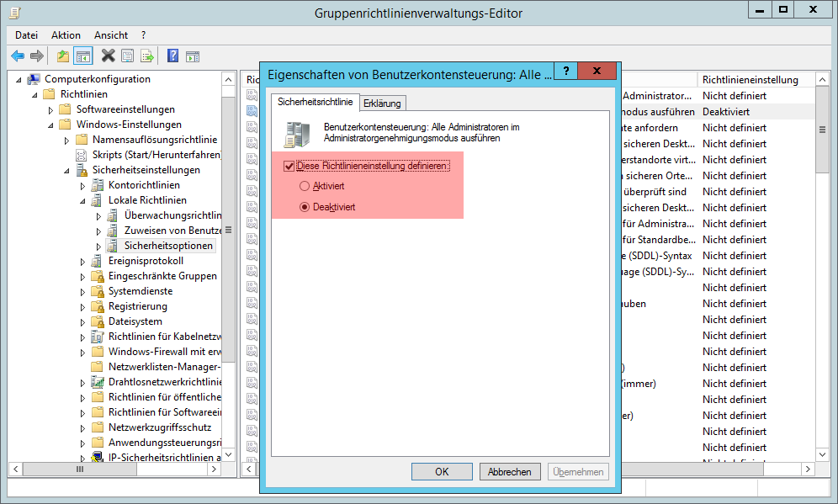
Task: Click the blue Help question mark icon
Action: (x=172, y=56)
